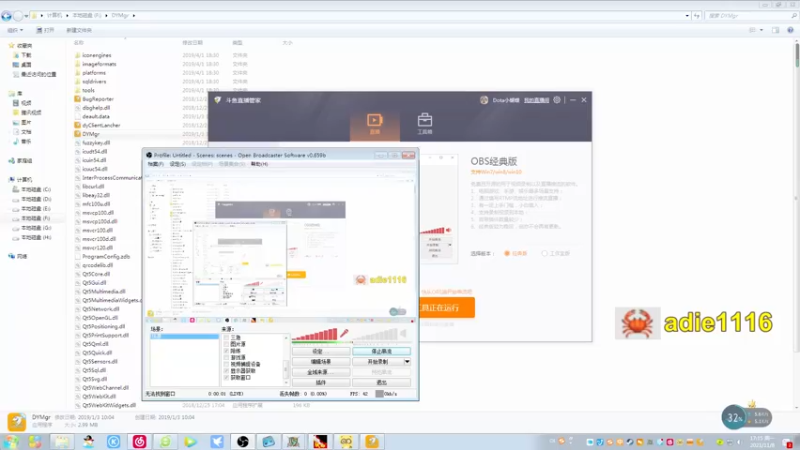The width and height of the screenshot is (800, 450).
Task: Click 打开 in the Explorer toolbar
Action: (45, 30)
